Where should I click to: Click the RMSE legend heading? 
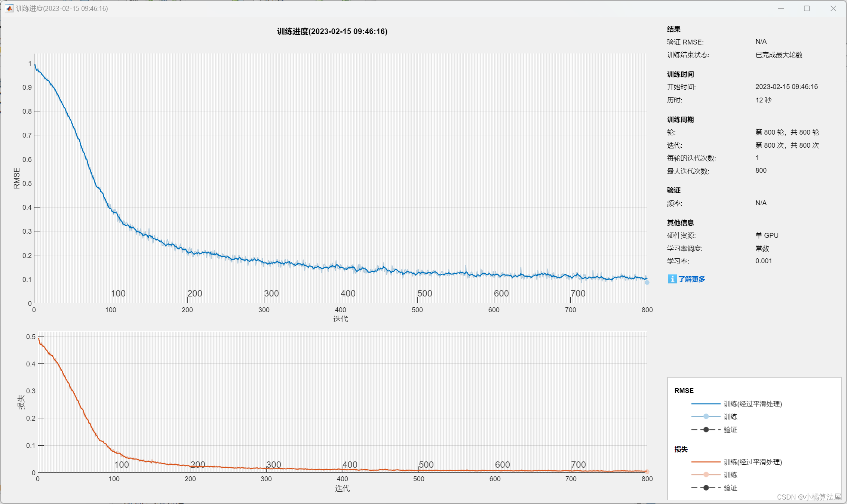pyautogui.click(x=684, y=390)
